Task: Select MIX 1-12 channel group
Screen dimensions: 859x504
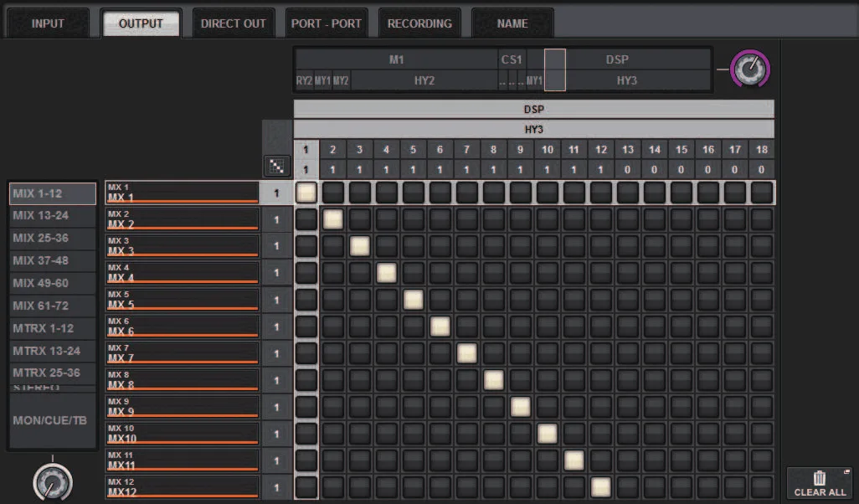Action: [x=53, y=193]
